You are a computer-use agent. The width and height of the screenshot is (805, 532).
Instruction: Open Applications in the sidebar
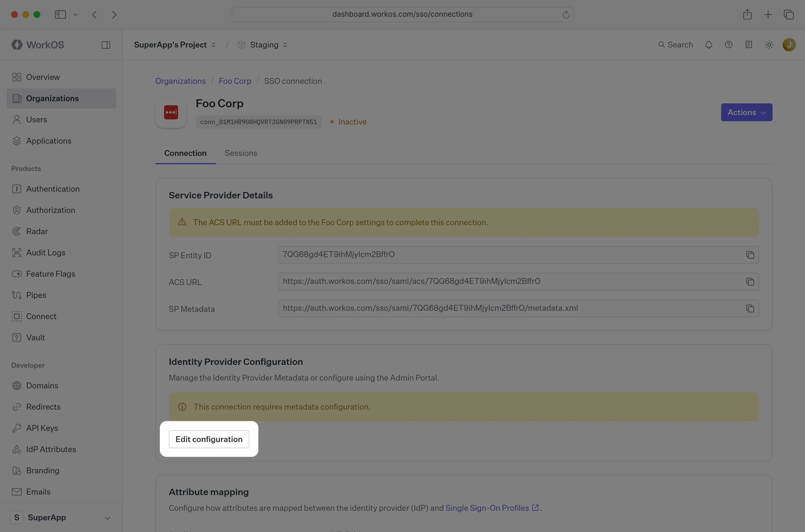pos(61,141)
